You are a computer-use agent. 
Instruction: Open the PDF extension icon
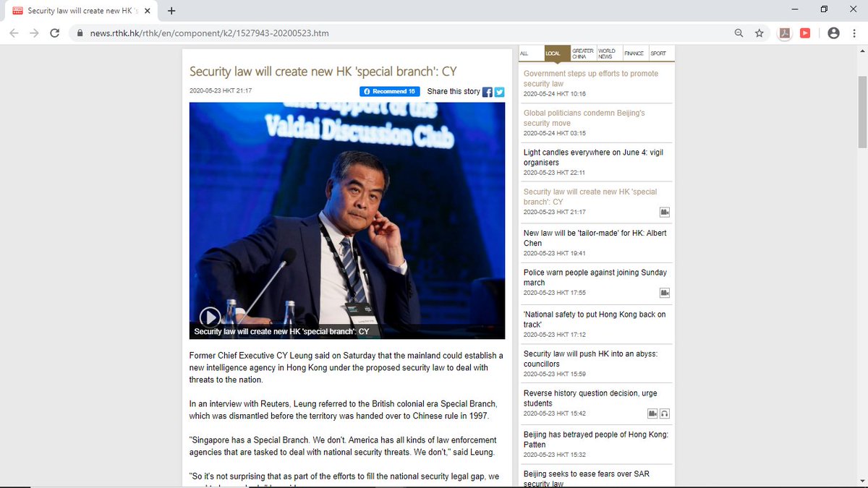785,33
